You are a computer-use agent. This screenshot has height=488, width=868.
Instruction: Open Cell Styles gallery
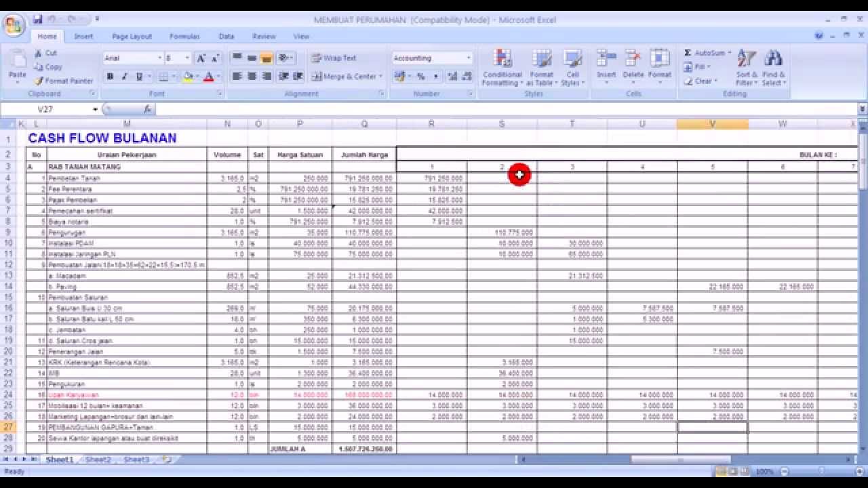pos(572,68)
